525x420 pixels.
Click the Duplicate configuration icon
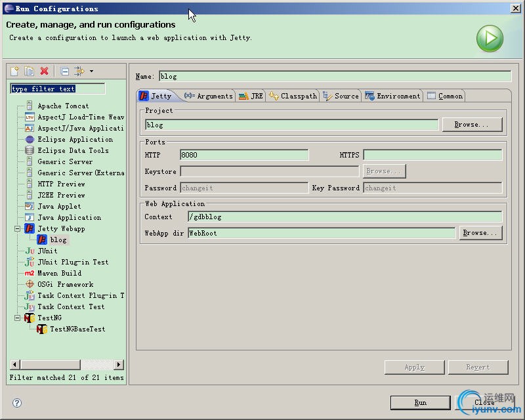point(30,71)
